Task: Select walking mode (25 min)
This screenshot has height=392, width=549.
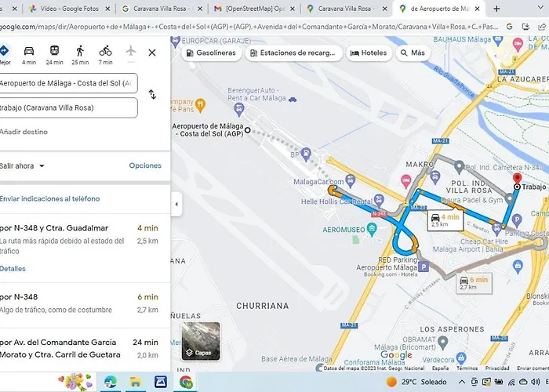Action: pyautogui.click(x=80, y=56)
